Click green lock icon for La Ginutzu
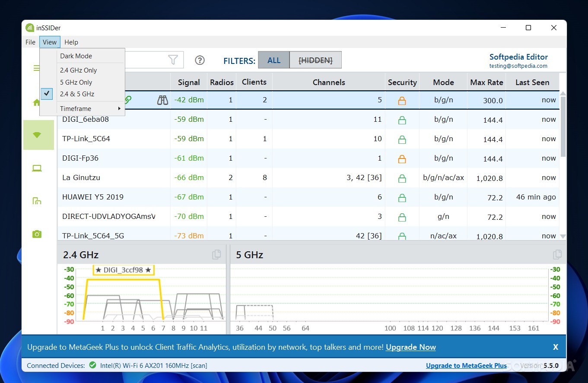 (x=402, y=178)
